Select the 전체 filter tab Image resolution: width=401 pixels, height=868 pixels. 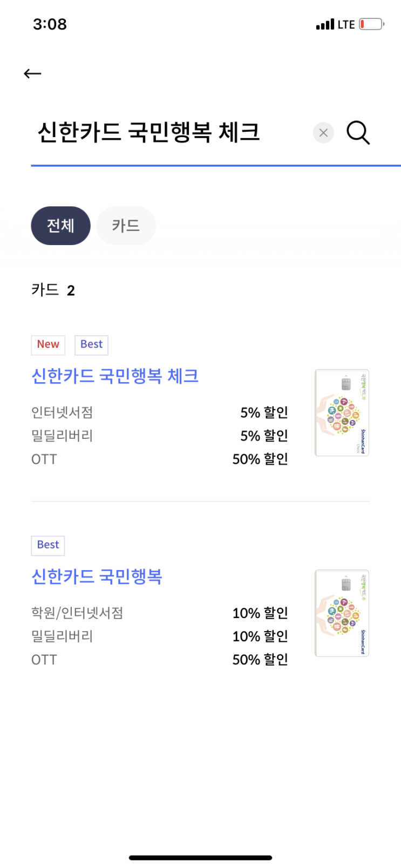coord(60,226)
